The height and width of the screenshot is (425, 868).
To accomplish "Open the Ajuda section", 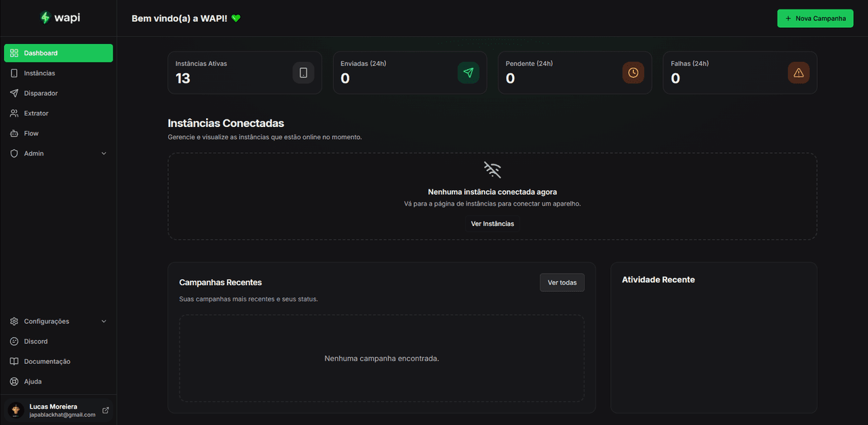I will (x=33, y=381).
